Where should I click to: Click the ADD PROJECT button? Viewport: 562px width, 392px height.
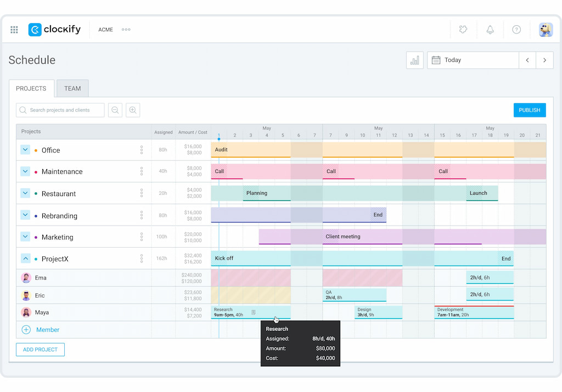pyautogui.click(x=40, y=350)
